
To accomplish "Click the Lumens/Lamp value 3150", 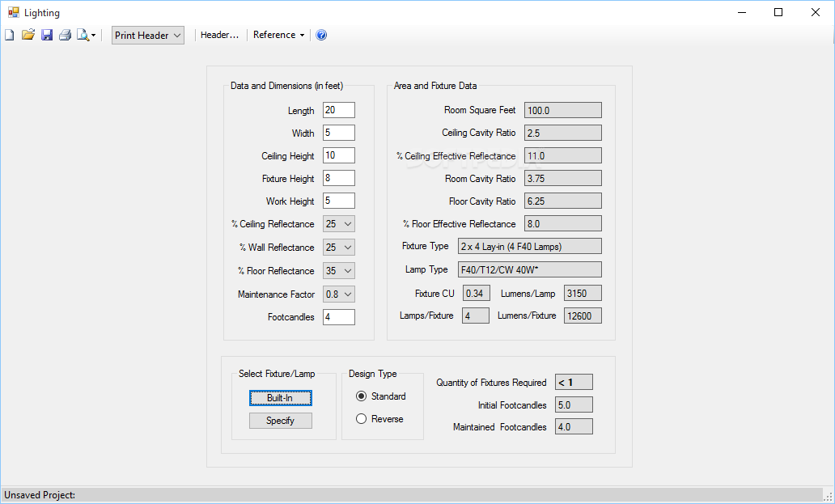I will (583, 293).
